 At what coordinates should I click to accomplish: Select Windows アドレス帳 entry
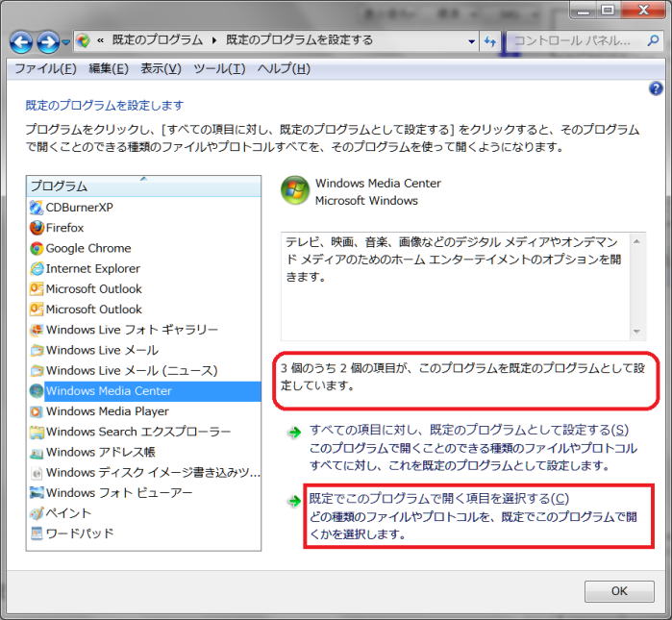click(143, 452)
